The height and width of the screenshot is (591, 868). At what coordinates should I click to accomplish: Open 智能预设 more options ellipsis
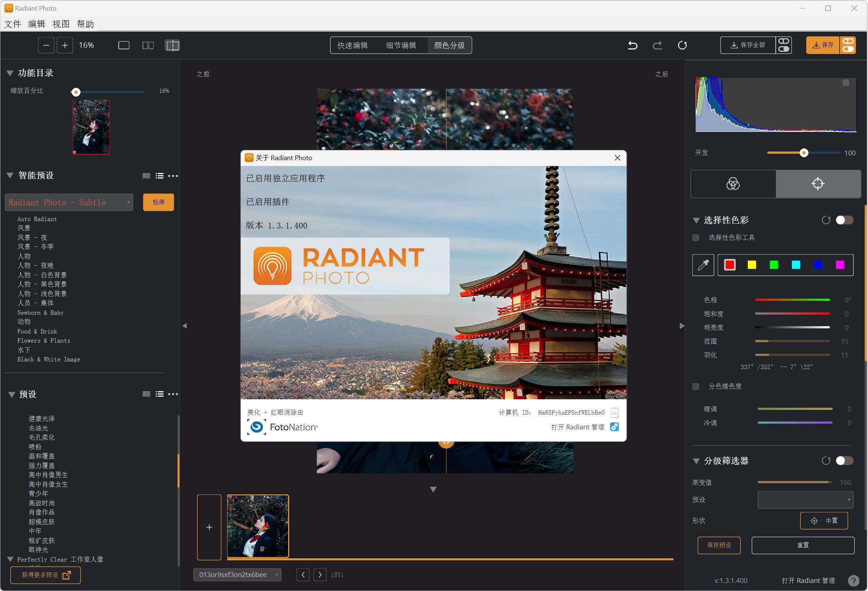173,176
